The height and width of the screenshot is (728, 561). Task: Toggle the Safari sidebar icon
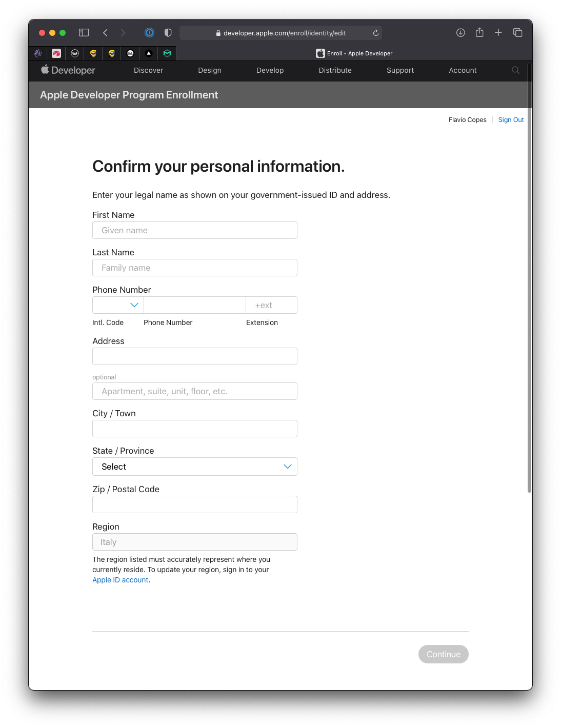point(84,33)
